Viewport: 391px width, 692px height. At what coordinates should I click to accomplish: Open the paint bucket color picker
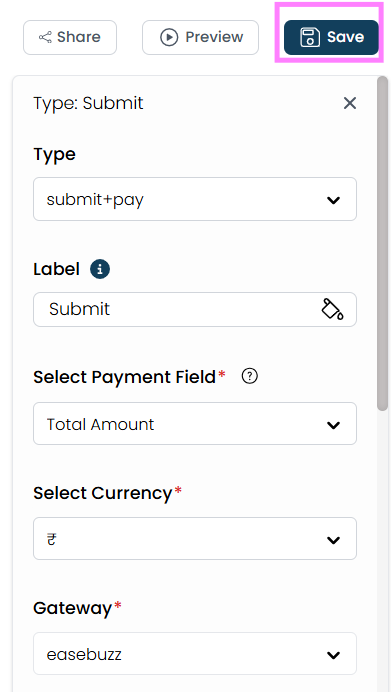(x=332, y=309)
